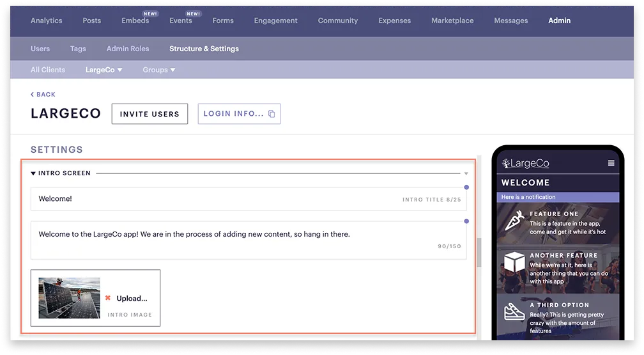Open the Embeds section
The height and width of the screenshot is (355, 644).
(135, 20)
